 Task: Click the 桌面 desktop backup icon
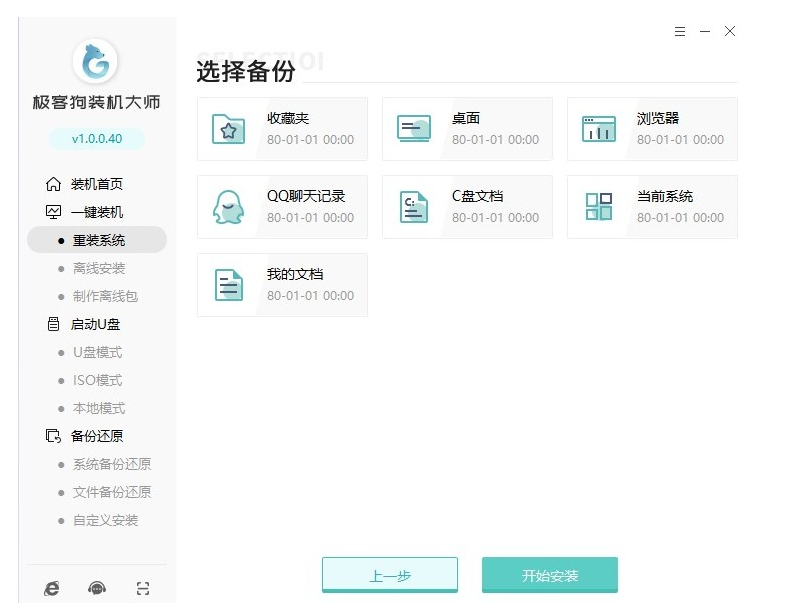[413, 129]
